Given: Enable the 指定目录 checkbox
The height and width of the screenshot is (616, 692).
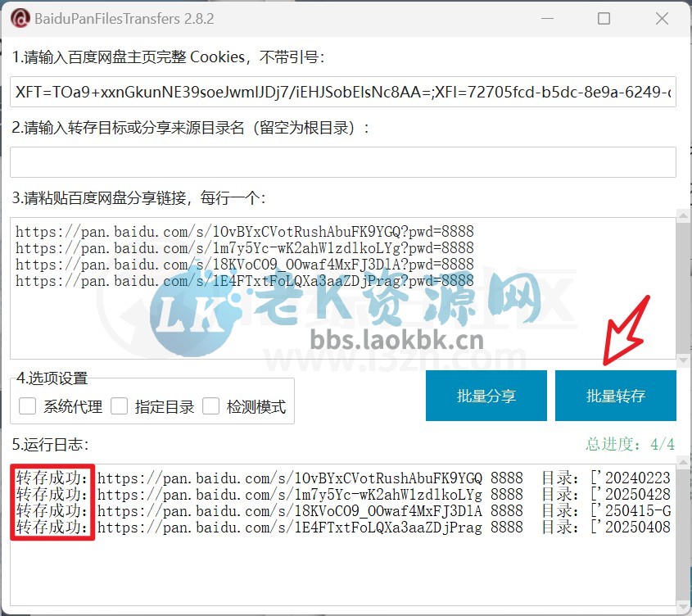Looking at the screenshot, I should (120, 406).
